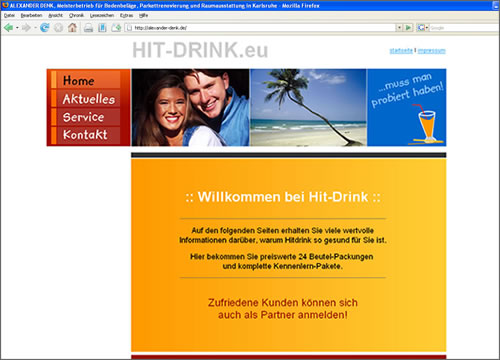The image size is (500, 360).
Task: Open the Chronik menu
Action: 76,15
